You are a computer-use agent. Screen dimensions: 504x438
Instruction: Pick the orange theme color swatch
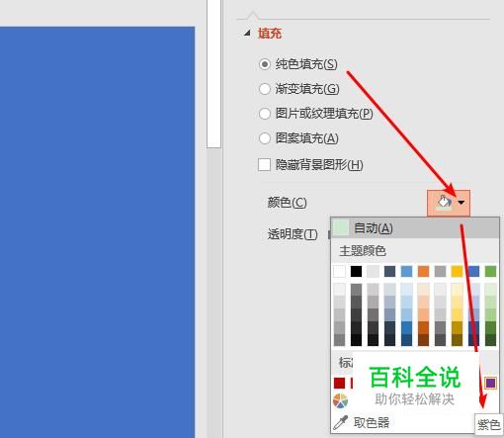(x=423, y=272)
